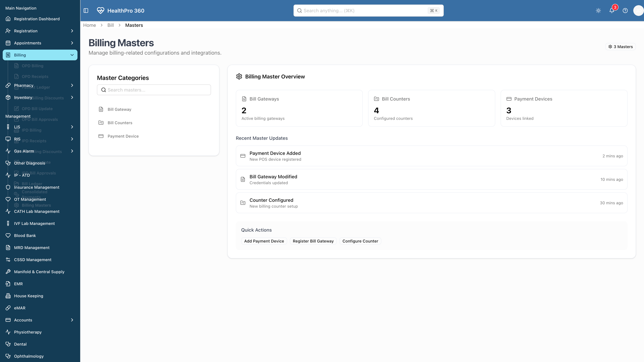Click the EMR file icon
This screenshot has width=644, height=362.
pyautogui.click(x=8, y=284)
